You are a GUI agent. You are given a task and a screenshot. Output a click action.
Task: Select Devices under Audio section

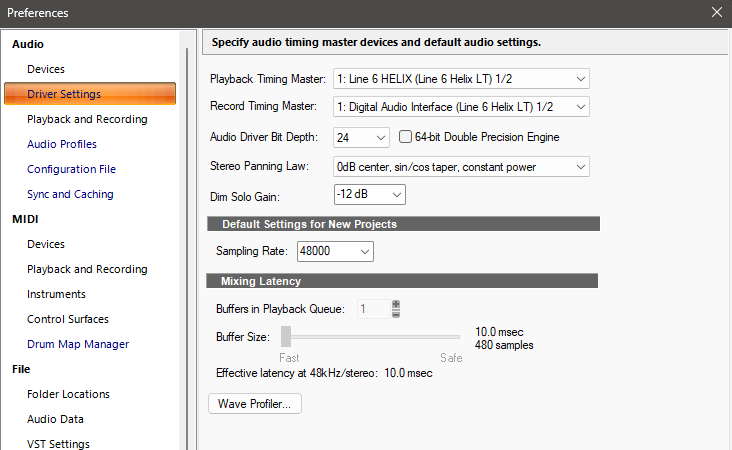pos(46,69)
